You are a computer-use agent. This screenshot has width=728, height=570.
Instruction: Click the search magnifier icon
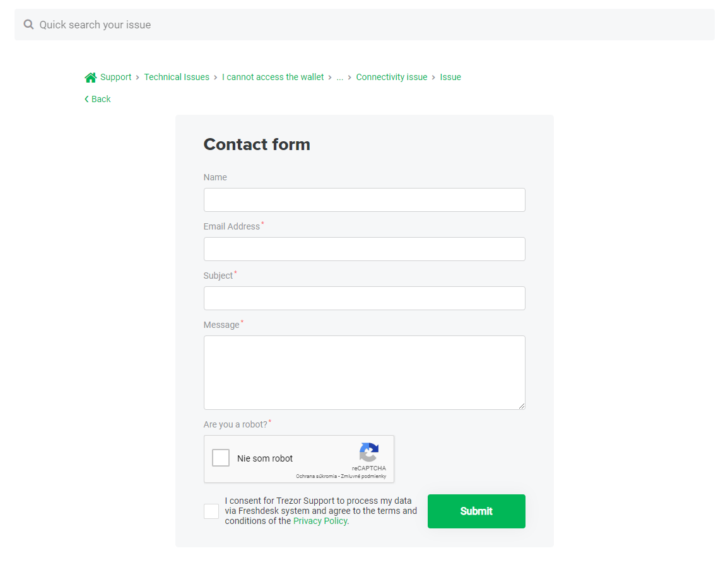pyautogui.click(x=28, y=25)
